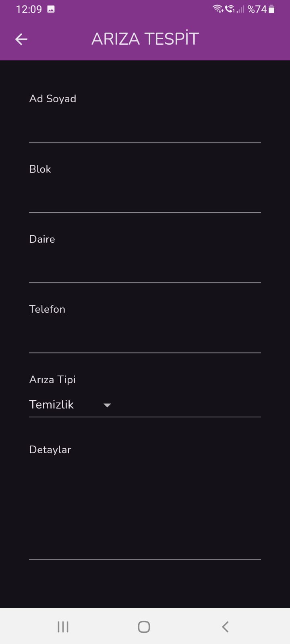The image size is (290, 644).
Task: Tap the back arrow in the header
Action: 21,39
